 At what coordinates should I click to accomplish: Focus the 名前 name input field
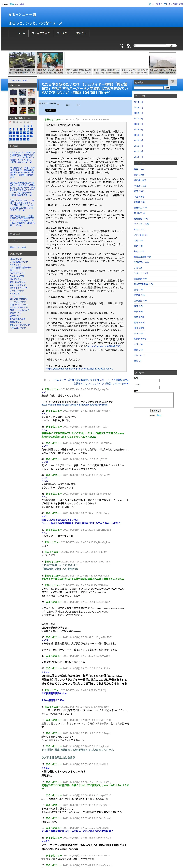tap(146, 381)
